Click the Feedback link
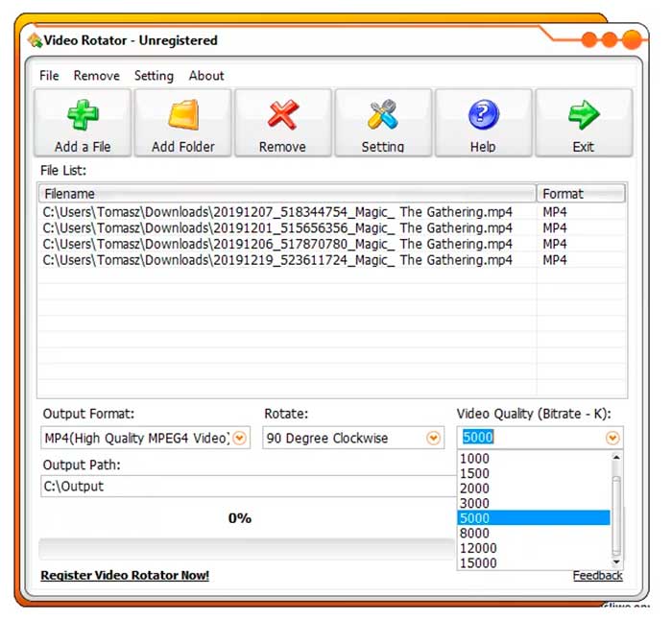672x620 pixels. (x=597, y=576)
